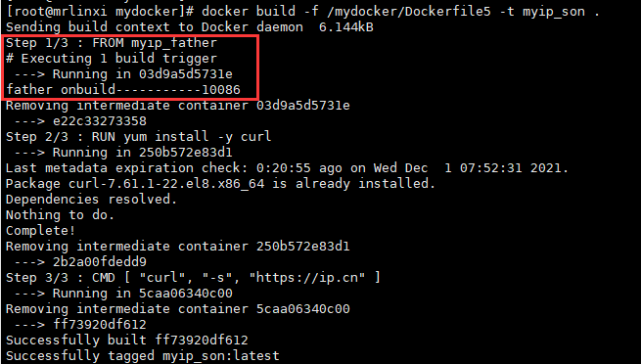Click the 'Nothing to do.' line
This screenshot has height=364, width=641.
pos(60,215)
